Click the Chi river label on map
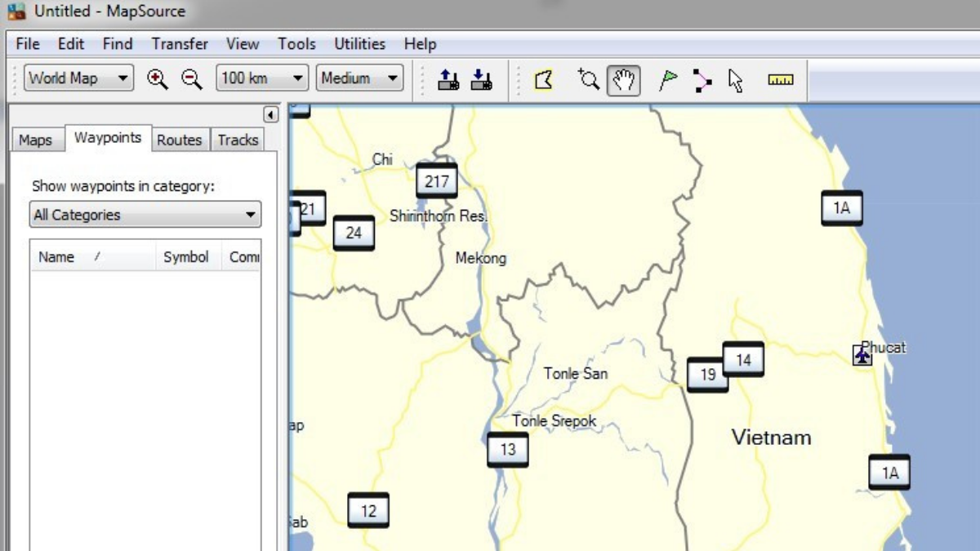980x551 pixels. click(382, 159)
